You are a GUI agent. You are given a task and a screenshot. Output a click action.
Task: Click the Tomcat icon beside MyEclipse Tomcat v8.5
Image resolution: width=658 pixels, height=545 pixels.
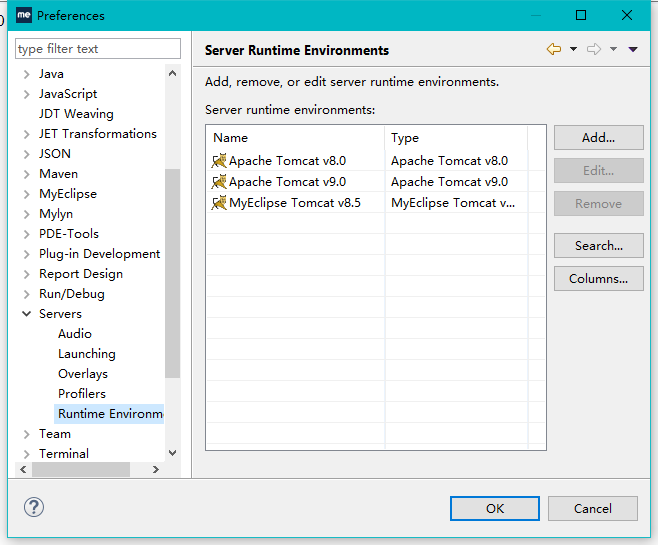(x=219, y=203)
